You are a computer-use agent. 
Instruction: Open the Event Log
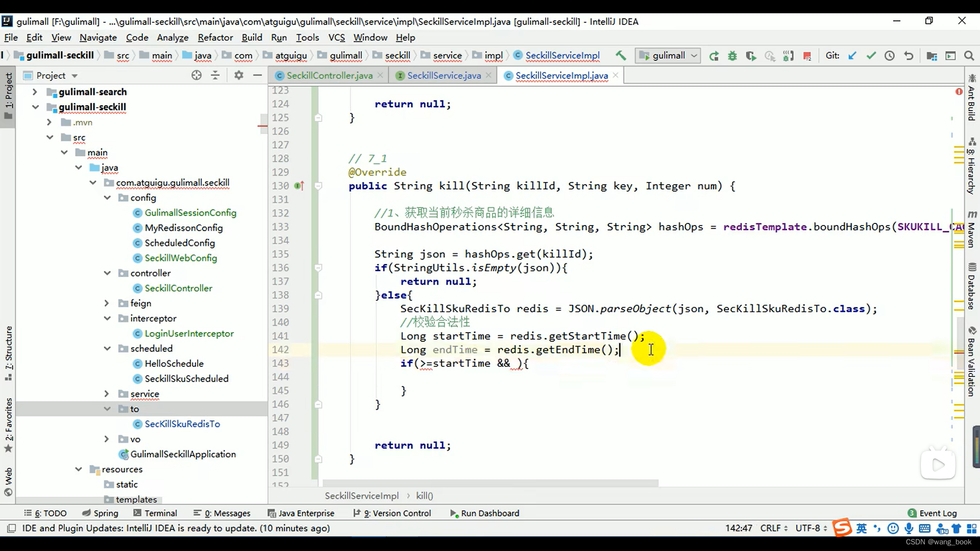click(932, 513)
